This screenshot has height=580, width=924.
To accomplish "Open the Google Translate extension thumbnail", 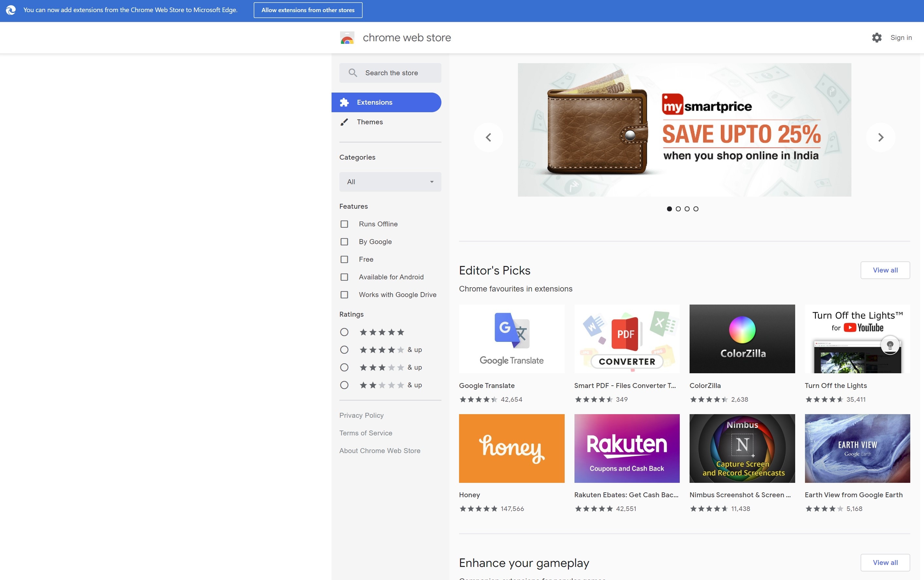I will tap(511, 338).
